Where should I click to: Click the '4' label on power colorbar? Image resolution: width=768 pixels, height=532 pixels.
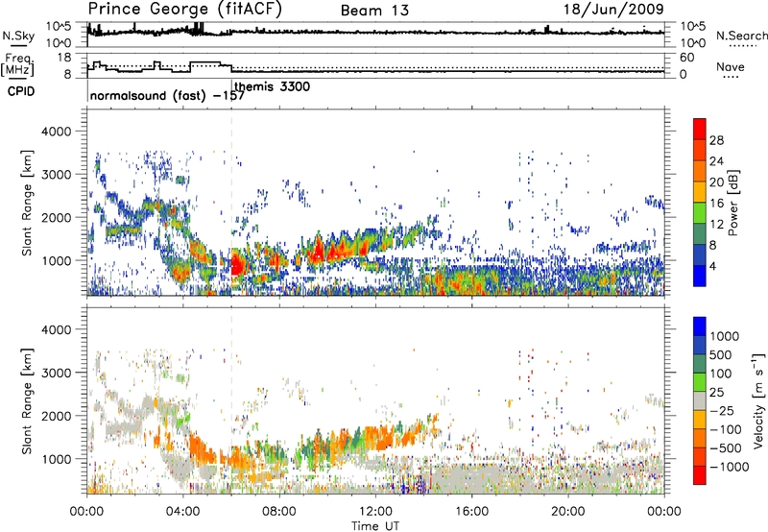[713, 267]
